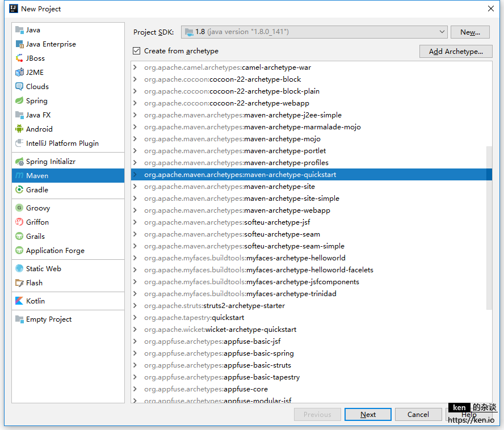
Task: Select the Application Forge icon
Action: pos(19,250)
